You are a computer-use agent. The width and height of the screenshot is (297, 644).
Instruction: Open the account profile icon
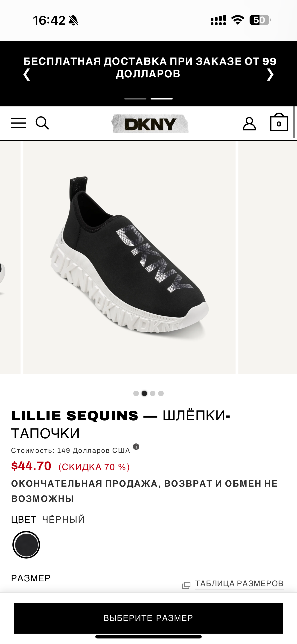[x=249, y=124]
